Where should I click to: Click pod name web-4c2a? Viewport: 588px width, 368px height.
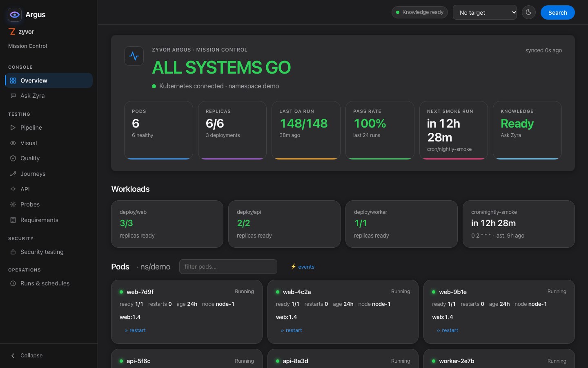297,292
